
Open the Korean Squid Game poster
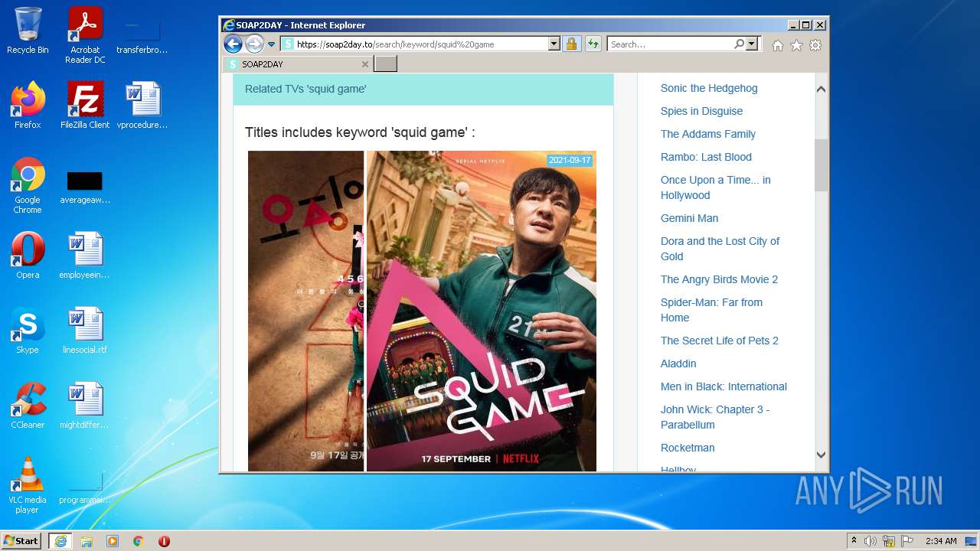click(x=305, y=311)
